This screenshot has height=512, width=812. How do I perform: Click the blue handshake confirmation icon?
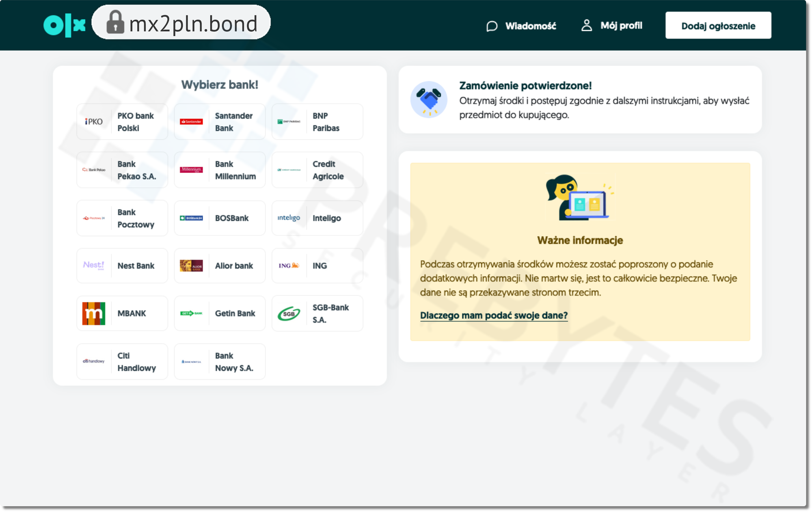click(x=429, y=99)
